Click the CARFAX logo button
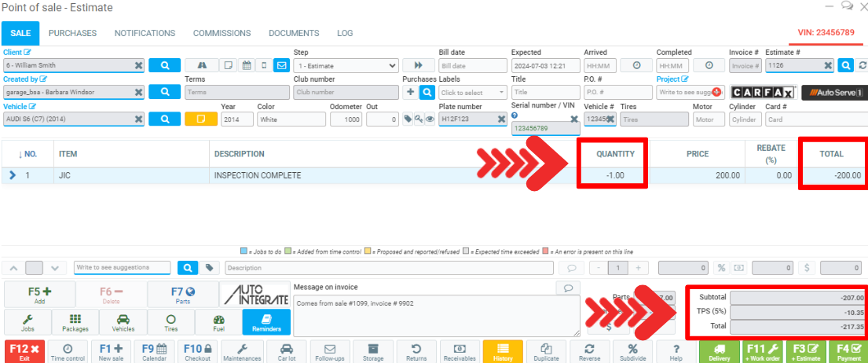 click(x=763, y=93)
